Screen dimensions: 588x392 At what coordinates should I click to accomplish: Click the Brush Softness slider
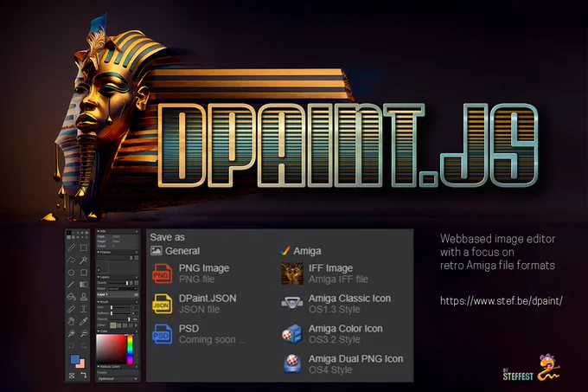click(120, 313)
